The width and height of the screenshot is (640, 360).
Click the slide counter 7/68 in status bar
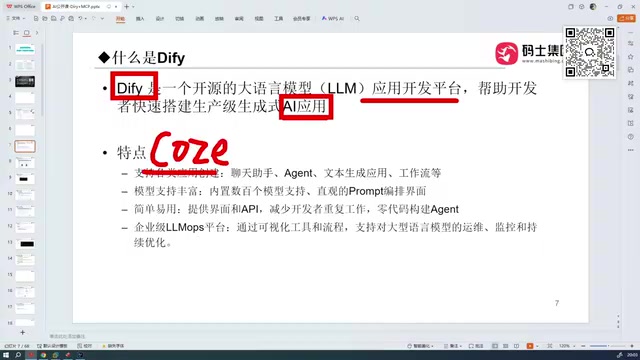click(17, 346)
